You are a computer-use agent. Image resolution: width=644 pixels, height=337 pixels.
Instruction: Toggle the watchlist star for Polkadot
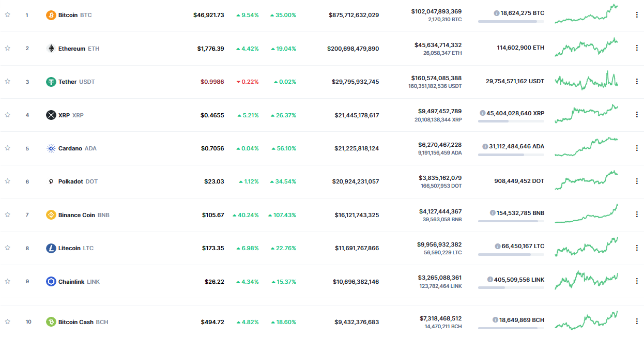coord(8,181)
